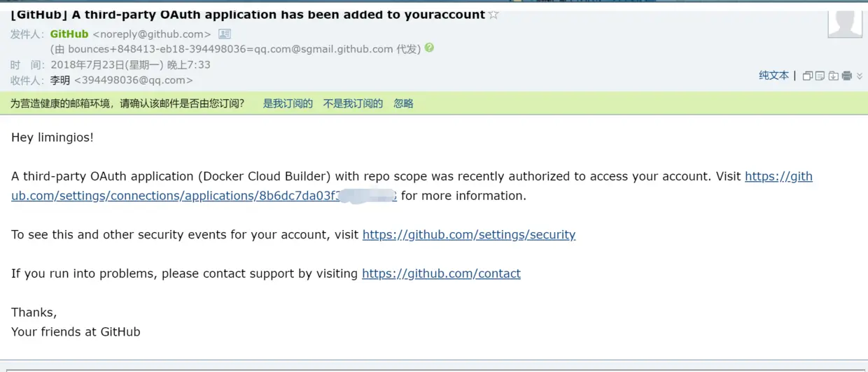Print this email using the printer icon
Image resolution: width=868 pixels, height=372 pixels.
[x=846, y=76]
